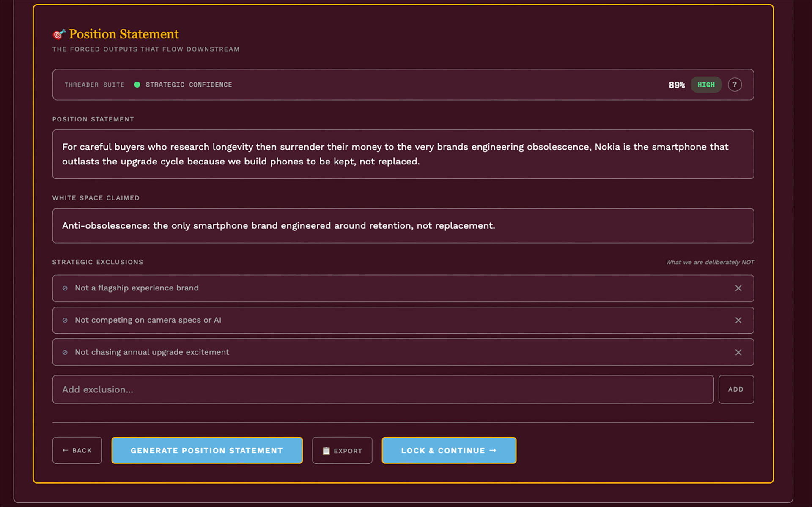The height and width of the screenshot is (507, 812).
Task: Select the 'Not competing on camera specs or AI' text
Action: (148, 320)
